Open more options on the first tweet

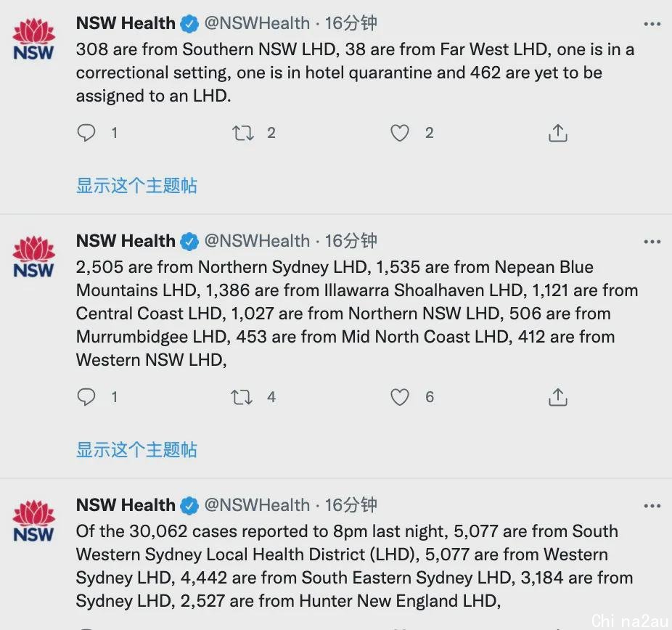point(652,24)
